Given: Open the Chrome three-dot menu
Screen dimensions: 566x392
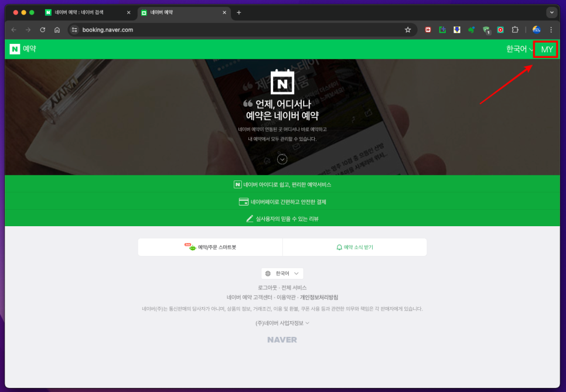Looking at the screenshot, I should pyautogui.click(x=551, y=30).
